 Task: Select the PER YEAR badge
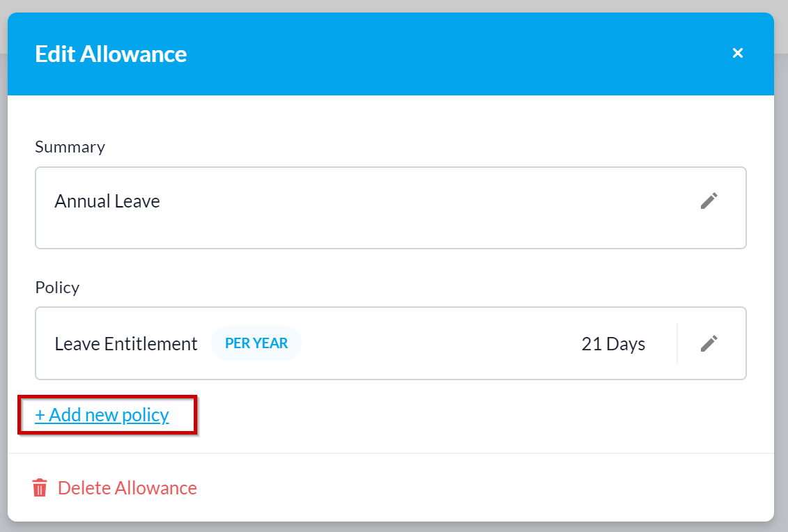coord(256,343)
